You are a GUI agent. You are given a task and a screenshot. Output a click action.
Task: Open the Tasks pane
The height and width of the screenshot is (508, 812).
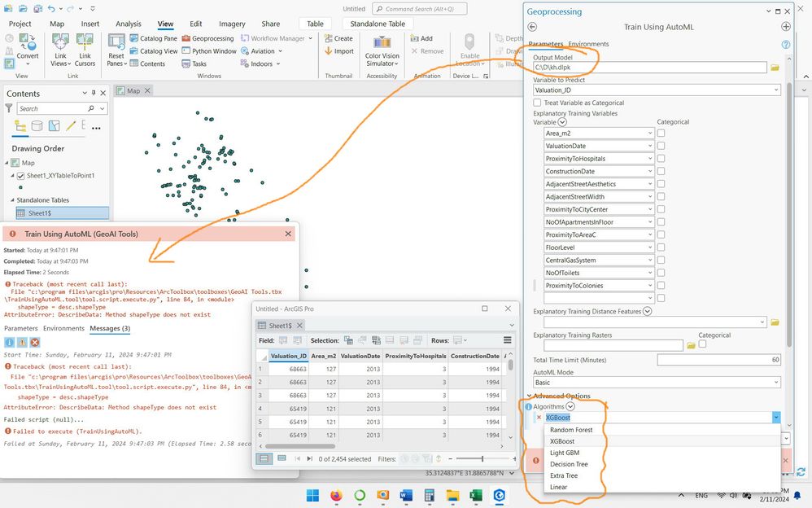pyautogui.click(x=194, y=63)
